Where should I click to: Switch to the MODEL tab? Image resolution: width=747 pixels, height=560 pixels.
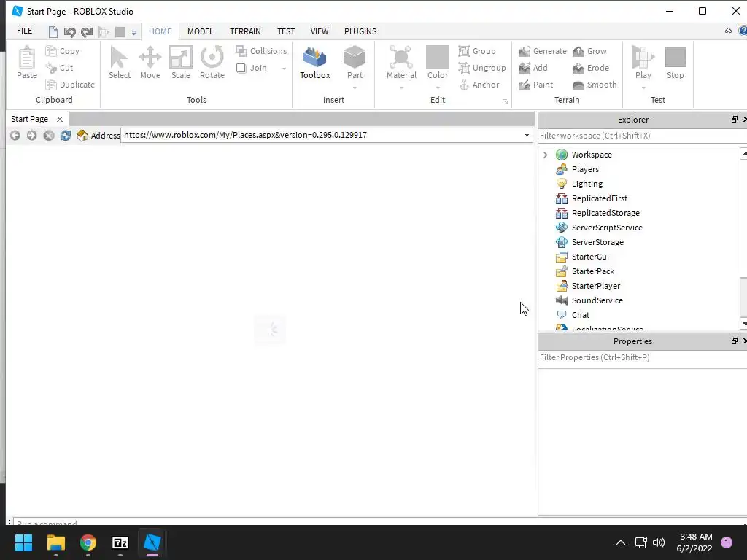[200, 31]
